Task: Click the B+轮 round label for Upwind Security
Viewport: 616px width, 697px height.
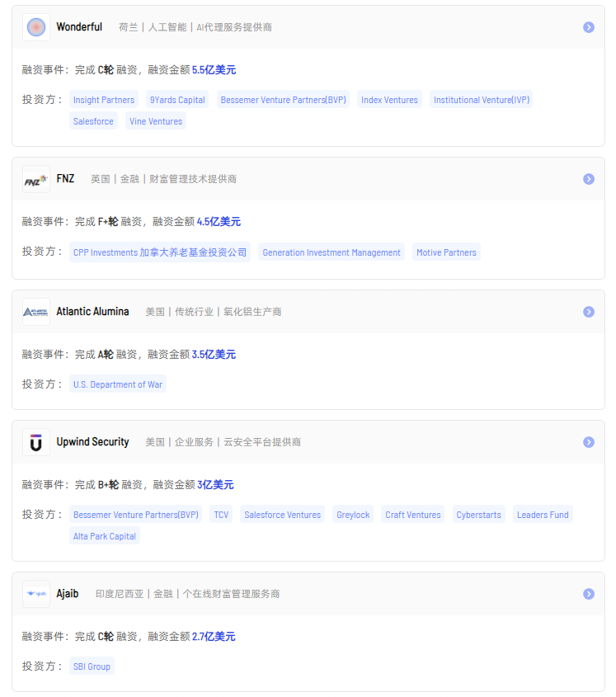Action: tap(109, 484)
